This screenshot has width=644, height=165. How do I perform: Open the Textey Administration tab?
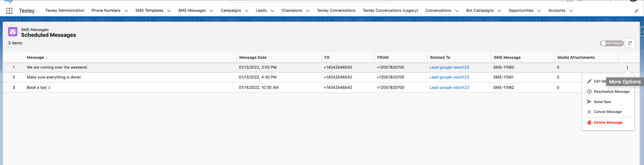click(x=65, y=10)
